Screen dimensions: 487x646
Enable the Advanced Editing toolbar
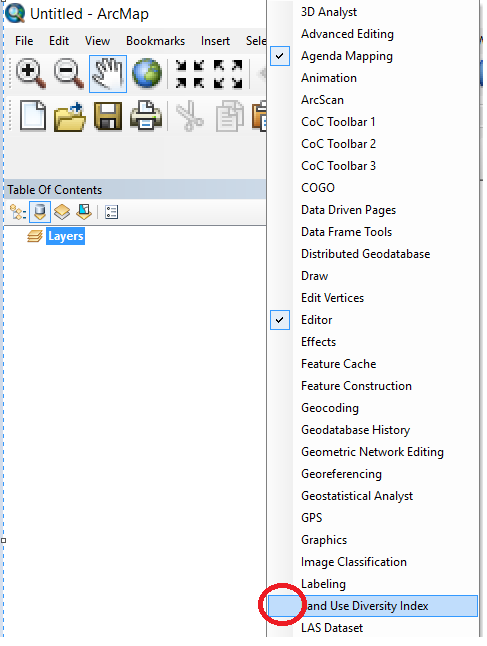coord(373,34)
